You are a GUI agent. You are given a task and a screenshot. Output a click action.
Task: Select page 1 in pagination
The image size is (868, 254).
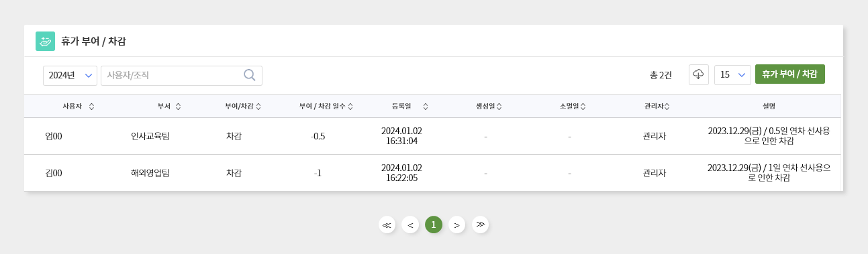434,225
